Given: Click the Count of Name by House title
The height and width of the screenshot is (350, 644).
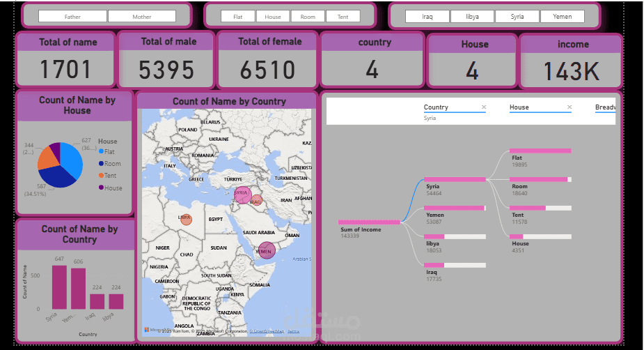Looking at the screenshot, I should coord(77,105).
